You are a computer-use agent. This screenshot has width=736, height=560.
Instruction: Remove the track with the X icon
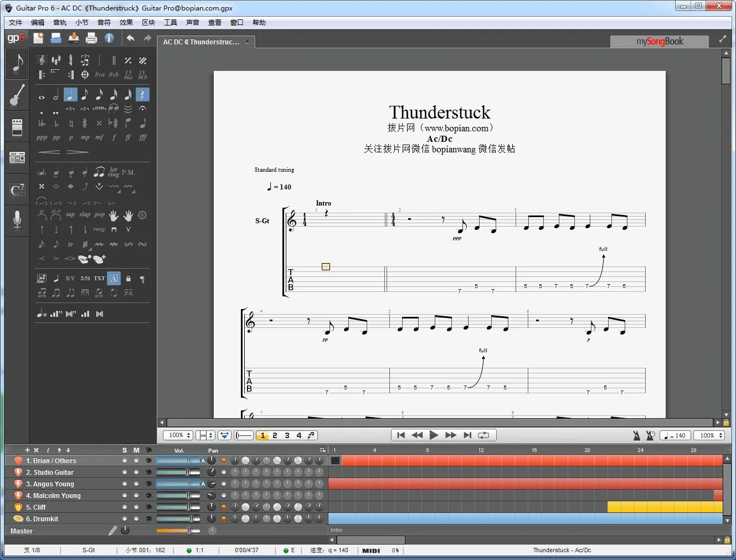point(36,450)
